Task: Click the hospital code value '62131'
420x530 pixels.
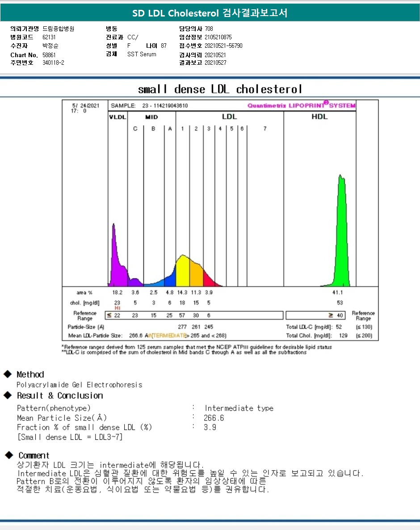Action: pyautogui.click(x=49, y=37)
